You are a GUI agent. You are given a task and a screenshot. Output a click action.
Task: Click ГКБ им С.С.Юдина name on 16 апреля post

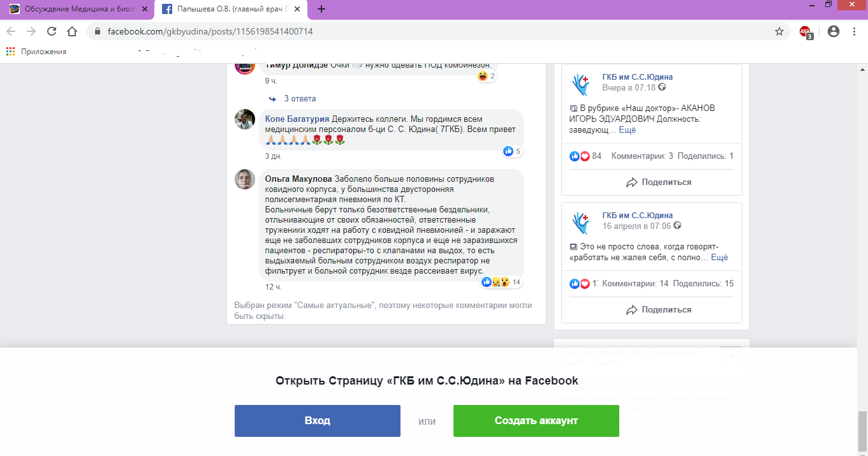pos(638,216)
